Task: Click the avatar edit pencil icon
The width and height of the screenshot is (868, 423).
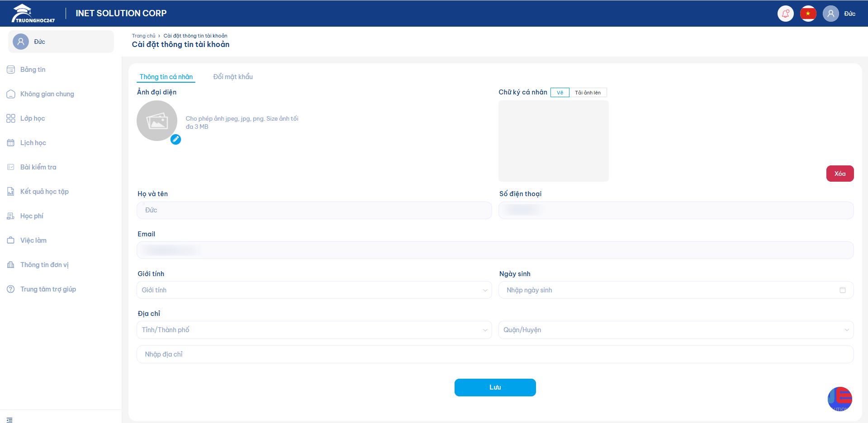Action: [175, 140]
